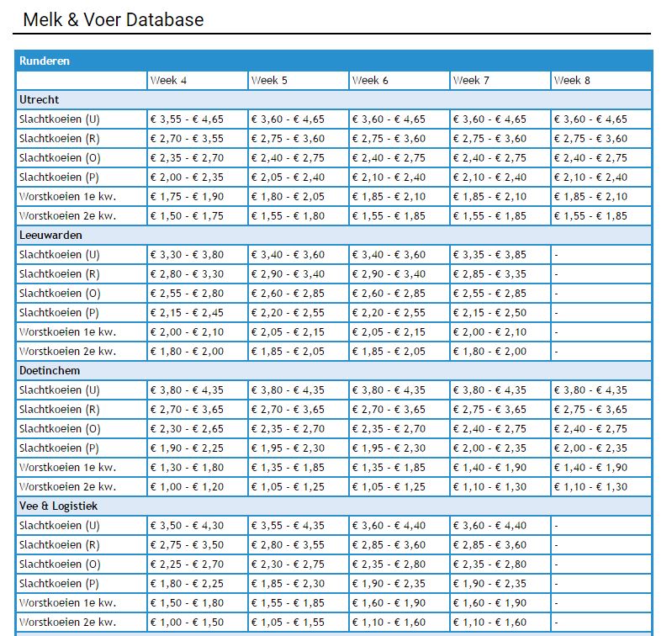Click the Melk & Voer Database page title

113,19
